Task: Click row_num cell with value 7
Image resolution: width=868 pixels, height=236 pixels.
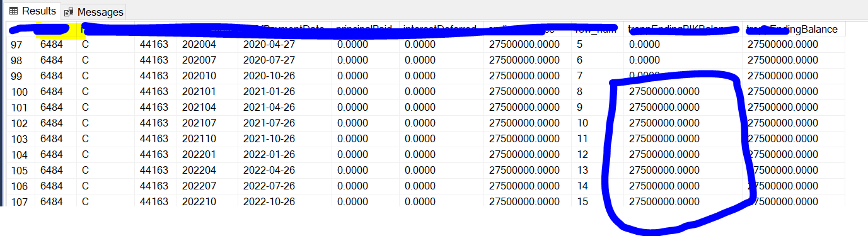Action: 598,76
